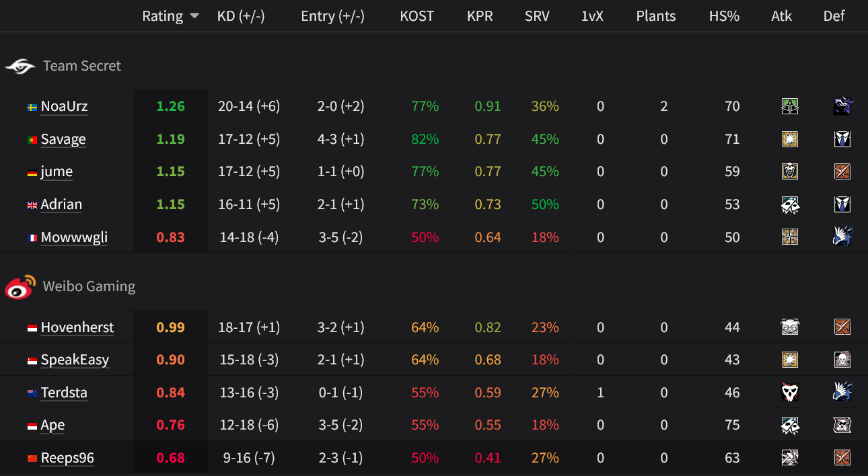
Task: Click Ape's defender operator icon
Action: (x=842, y=425)
